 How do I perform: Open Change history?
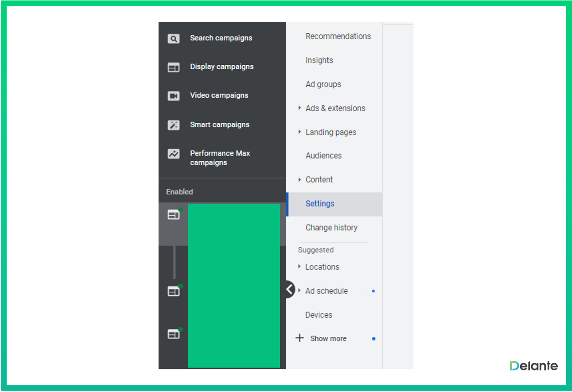click(331, 228)
